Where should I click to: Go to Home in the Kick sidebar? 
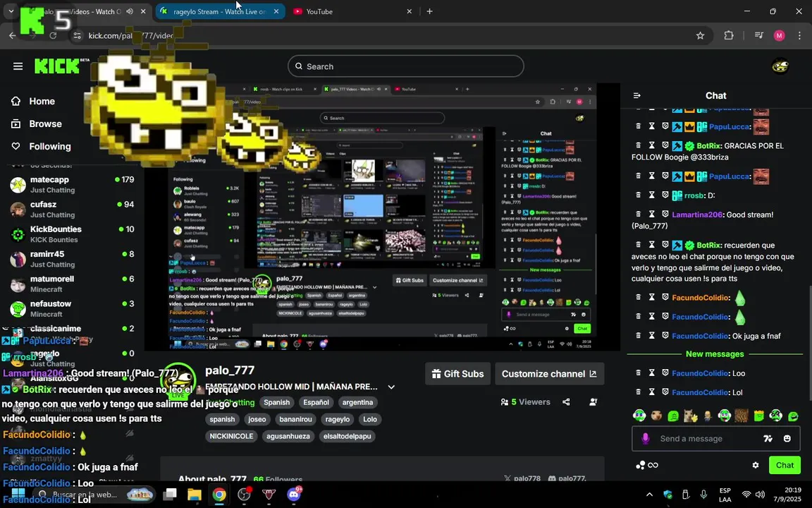click(x=33, y=101)
